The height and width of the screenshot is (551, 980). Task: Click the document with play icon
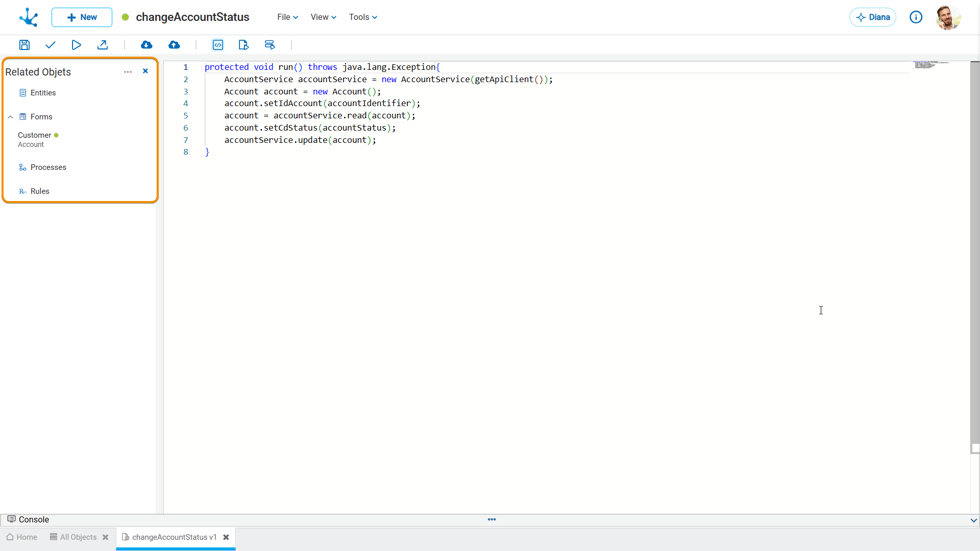243,45
